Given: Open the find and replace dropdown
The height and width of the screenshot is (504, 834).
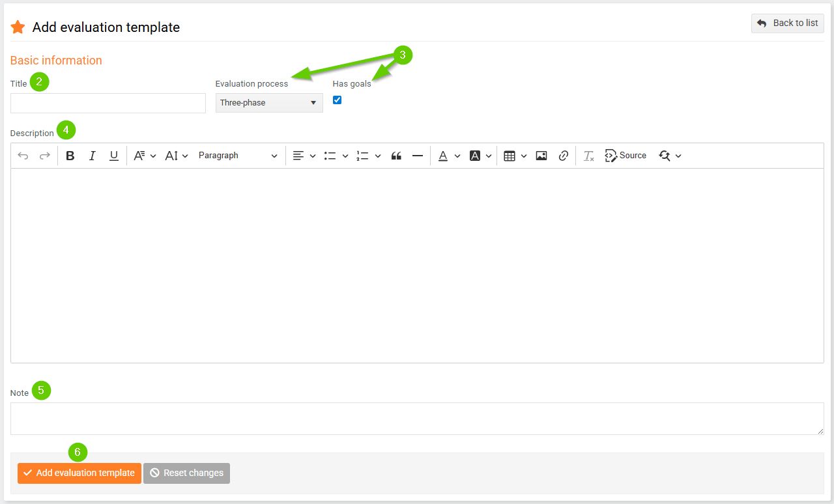Looking at the screenshot, I should pyautogui.click(x=670, y=156).
